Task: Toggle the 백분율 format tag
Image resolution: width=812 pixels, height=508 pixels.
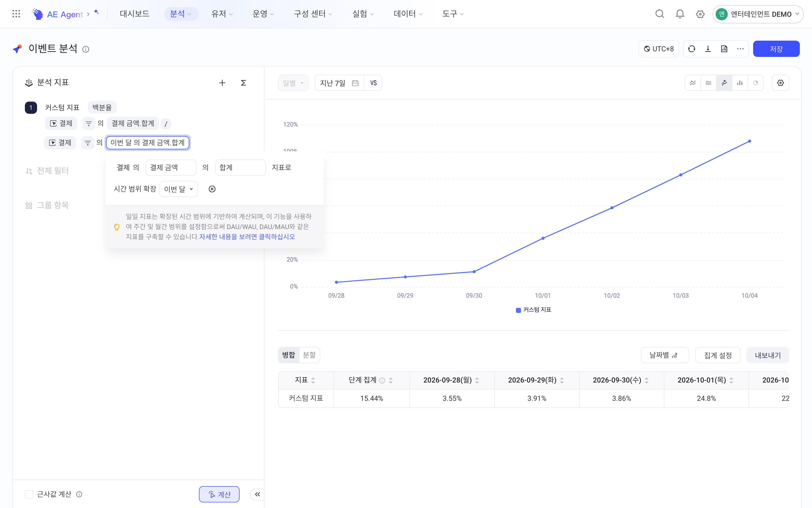Action: point(102,107)
